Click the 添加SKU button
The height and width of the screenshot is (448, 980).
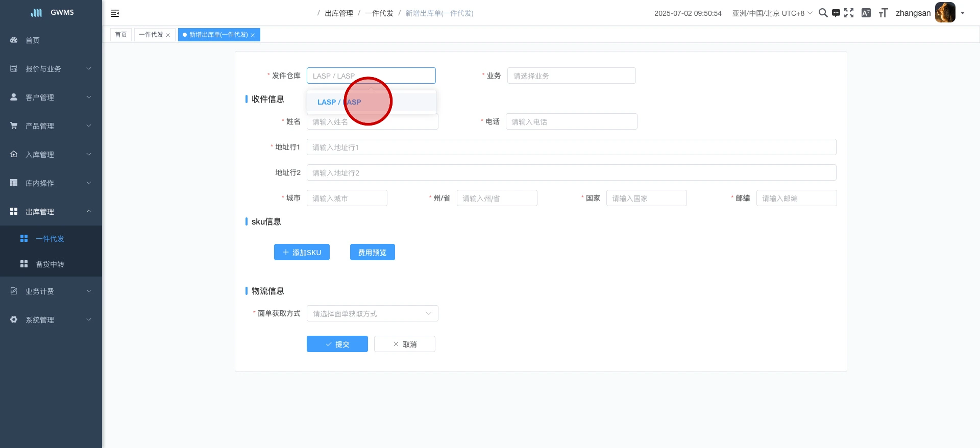[x=302, y=253]
